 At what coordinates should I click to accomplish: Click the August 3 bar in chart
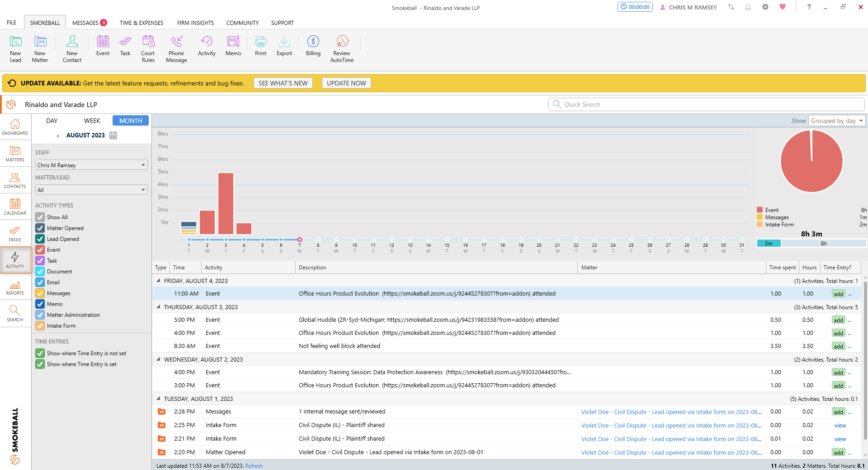[x=226, y=203]
